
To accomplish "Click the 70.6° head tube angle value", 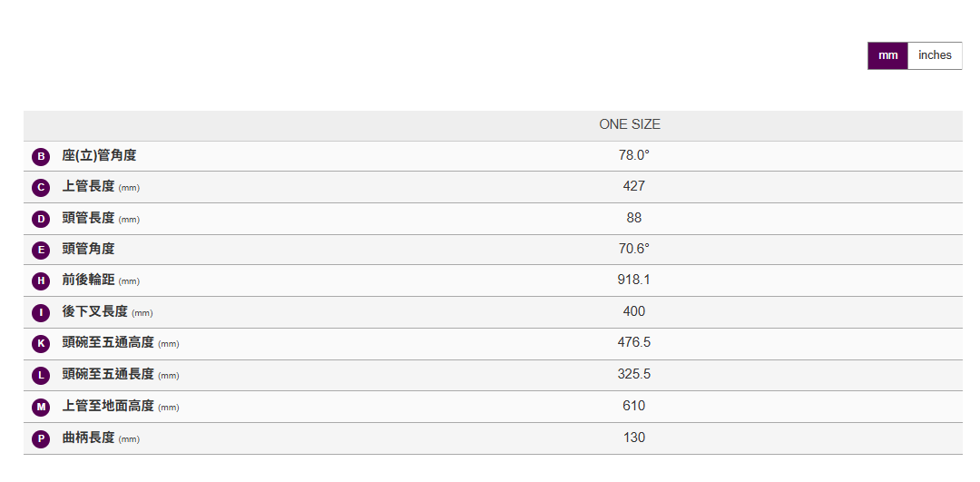I will click(x=633, y=249).
